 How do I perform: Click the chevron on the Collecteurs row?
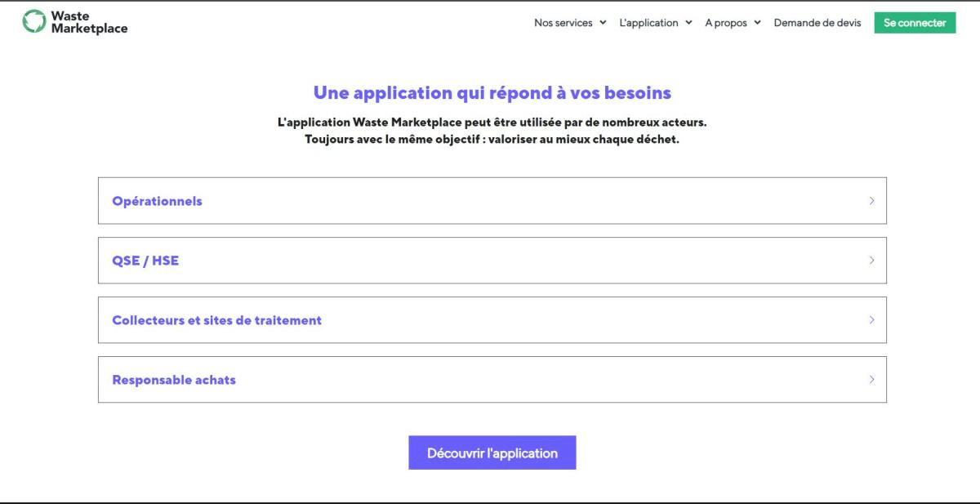click(872, 319)
